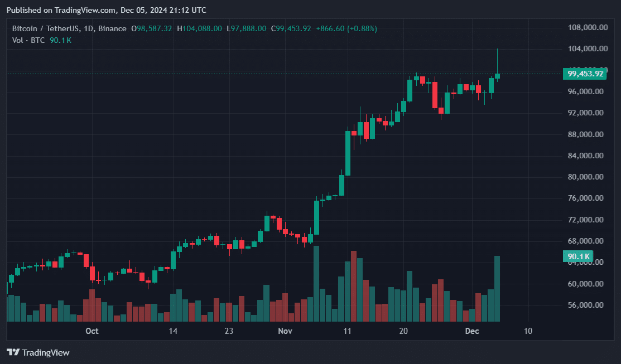Click the 72,000.00 price axis label
The image size is (621, 364).
tap(586, 220)
